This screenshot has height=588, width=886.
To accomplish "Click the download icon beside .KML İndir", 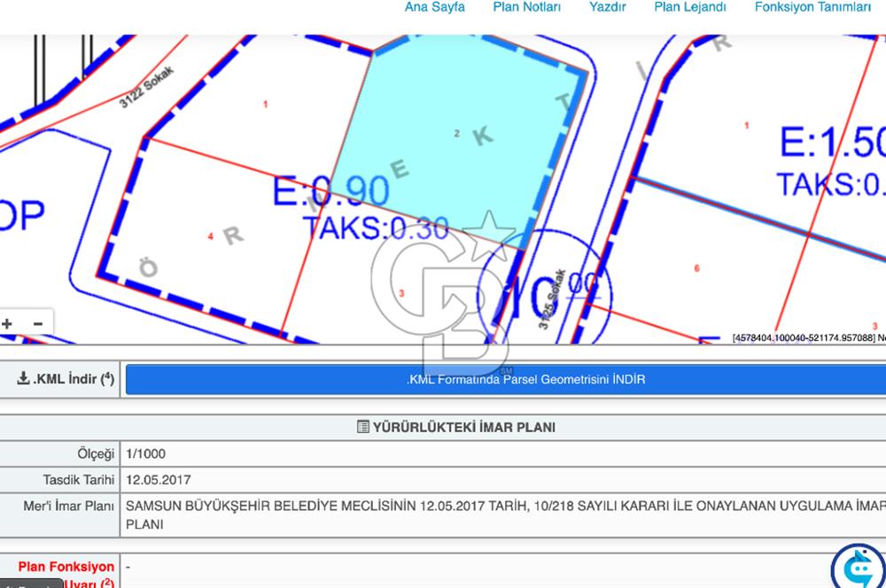I will [x=23, y=378].
